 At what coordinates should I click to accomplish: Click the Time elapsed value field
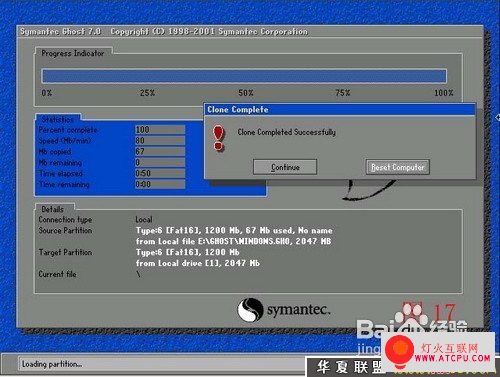[x=160, y=173]
